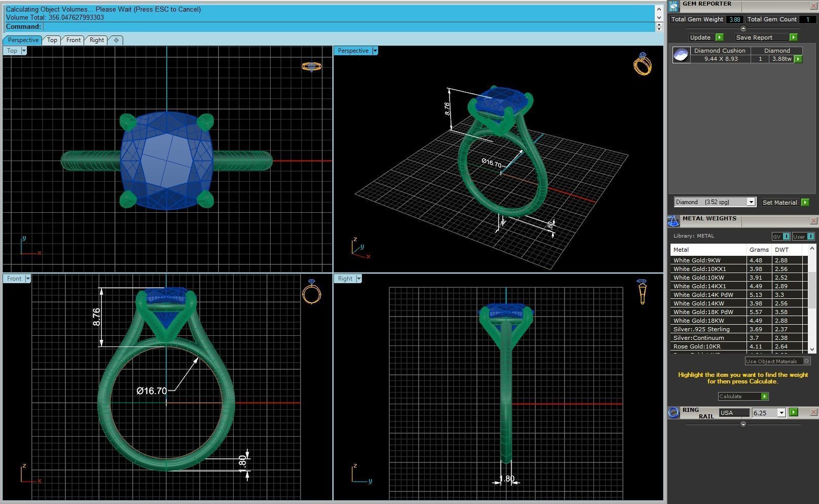
Task: Apply Ring Rail with green arrow
Action: coord(793,412)
